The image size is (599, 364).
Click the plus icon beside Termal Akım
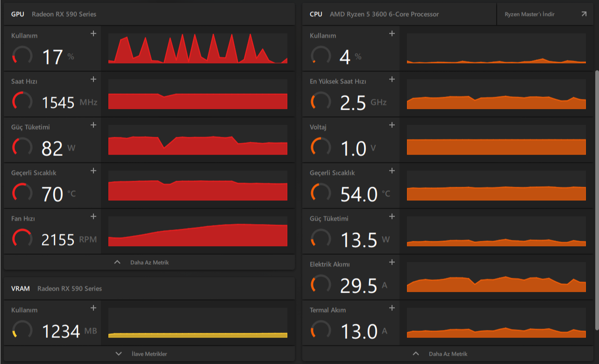tap(392, 308)
